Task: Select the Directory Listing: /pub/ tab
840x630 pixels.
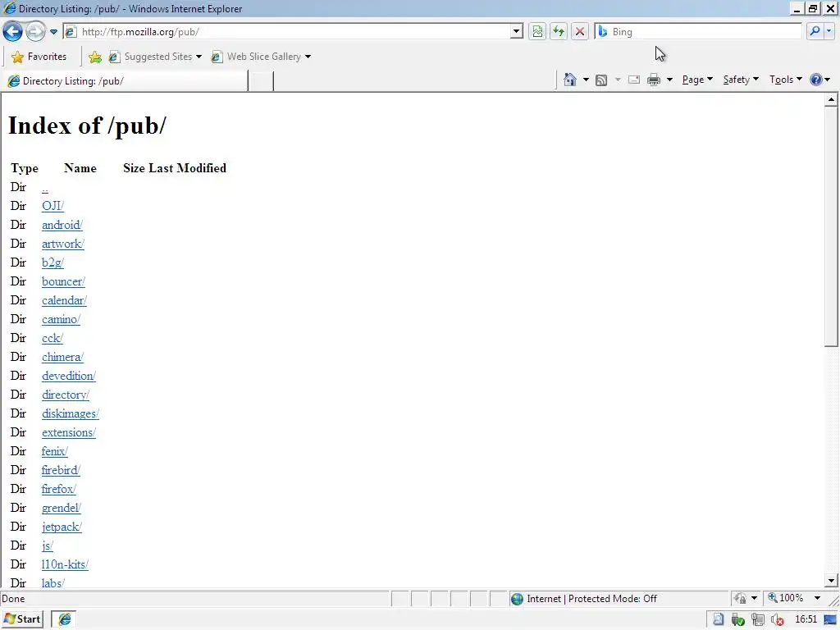Action: coord(126,81)
